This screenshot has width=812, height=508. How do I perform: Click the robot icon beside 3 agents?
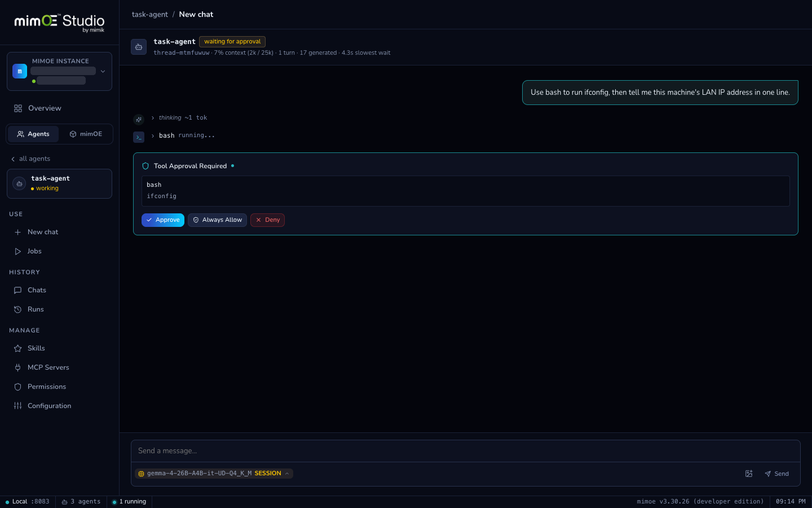coord(64,502)
